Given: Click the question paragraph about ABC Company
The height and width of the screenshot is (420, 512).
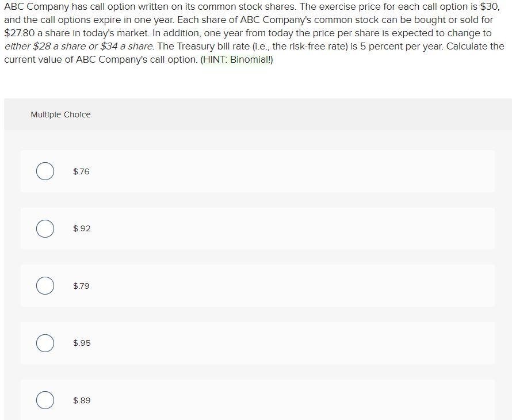Looking at the screenshot, I should [253, 33].
